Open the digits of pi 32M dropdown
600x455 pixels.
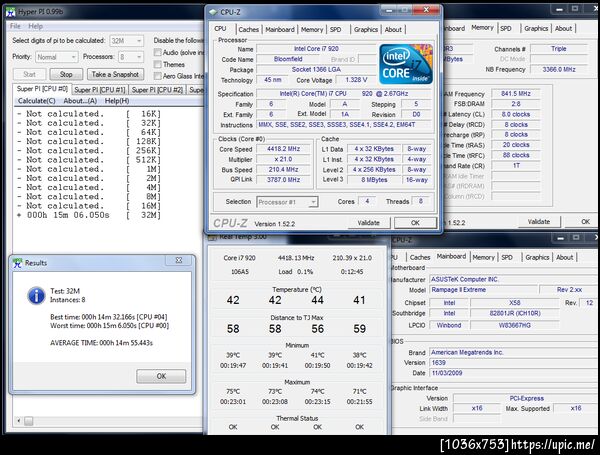(x=127, y=41)
